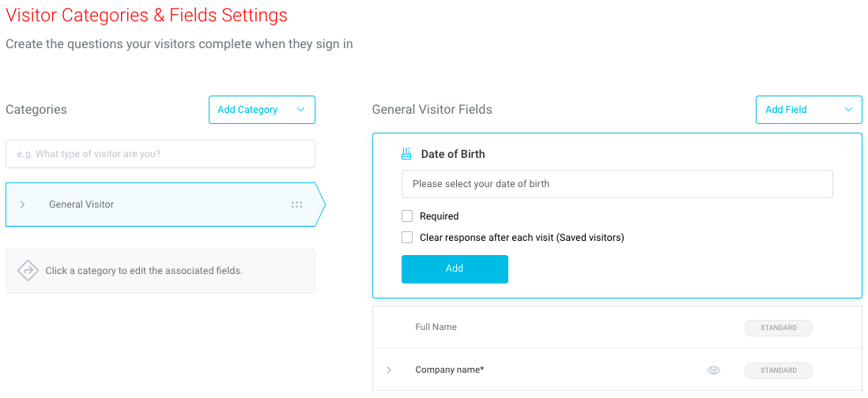Select the Full Name field row
This screenshot has width=868, height=398.
pos(617,327)
